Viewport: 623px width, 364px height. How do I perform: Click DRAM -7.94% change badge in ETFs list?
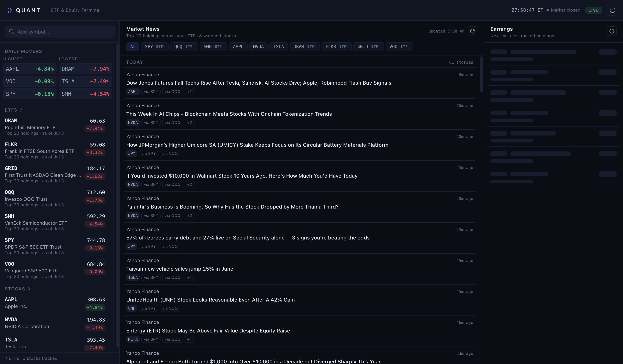pos(95,129)
